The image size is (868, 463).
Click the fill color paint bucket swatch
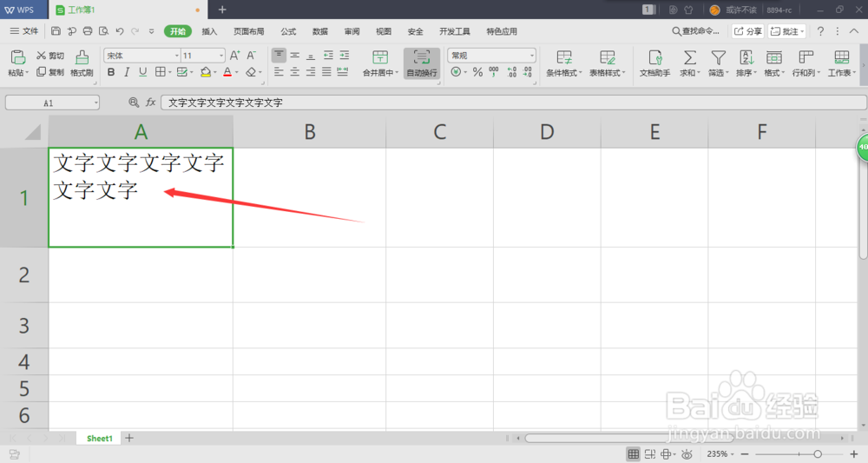pyautogui.click(x=206, y=72)
